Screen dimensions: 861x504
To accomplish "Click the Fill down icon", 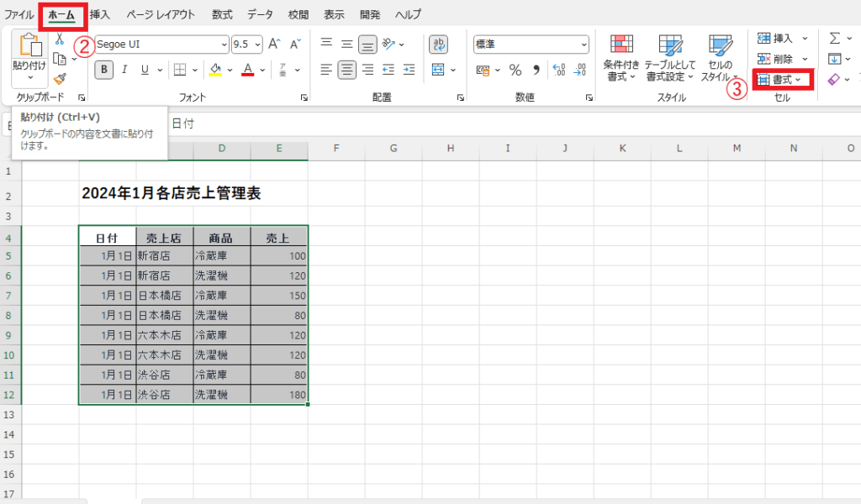I will pos(835,59).
